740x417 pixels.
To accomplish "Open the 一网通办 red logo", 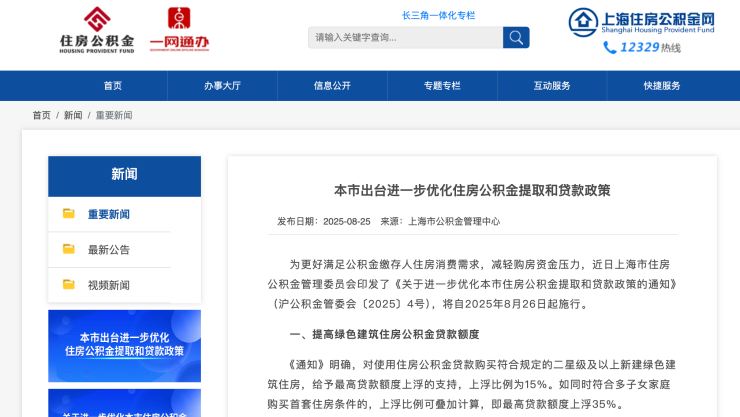I will (x=179, y=29).
